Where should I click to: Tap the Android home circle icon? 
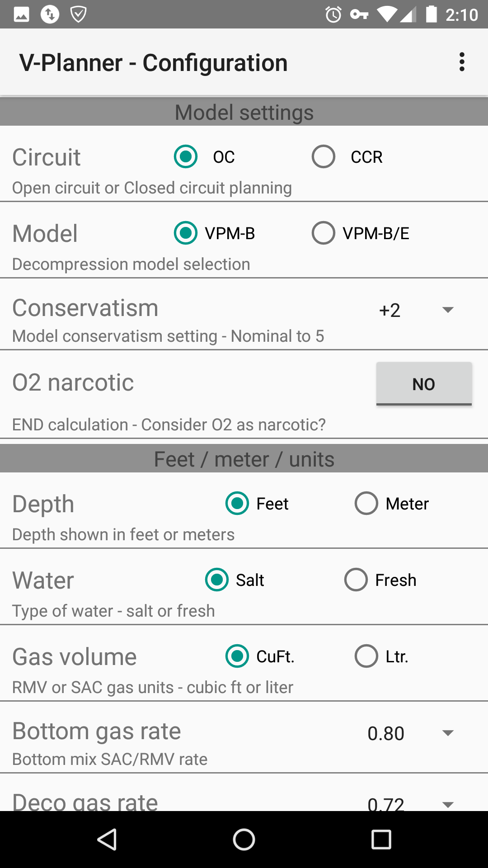point(244,840)
